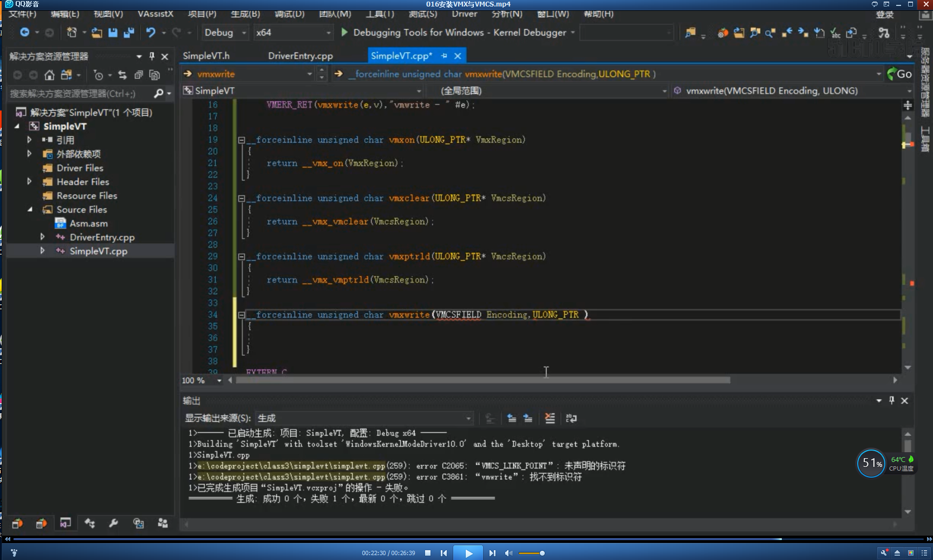933x560 pixels.
Task: Switch to the DriverEntry.cpp tab
Action: click(x=300, y=56)
